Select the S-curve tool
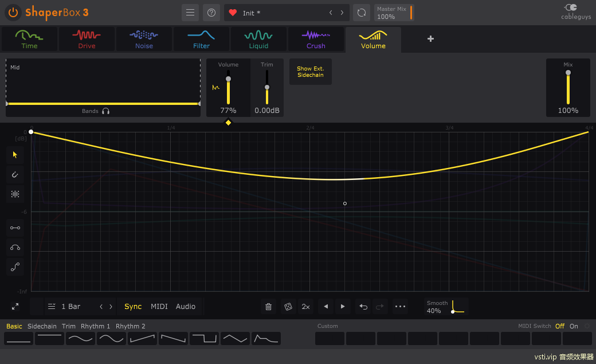 (15, 267)
